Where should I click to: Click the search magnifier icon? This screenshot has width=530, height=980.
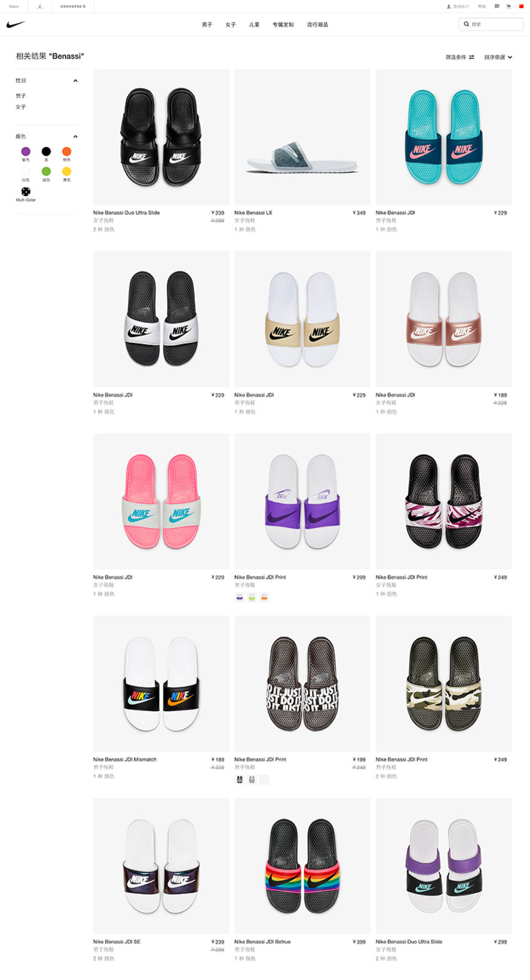[466, 24]
